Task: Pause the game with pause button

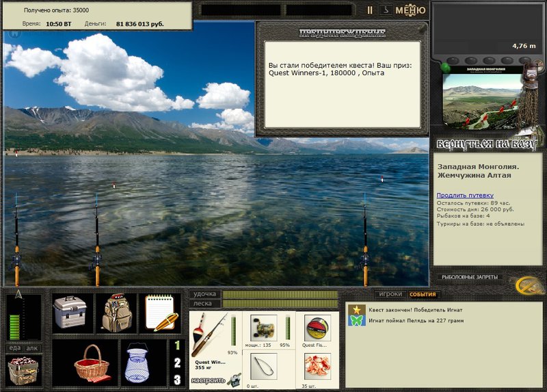Action: pos(370,10)
